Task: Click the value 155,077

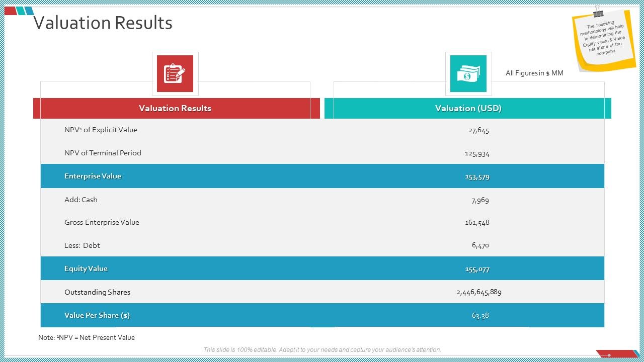Action: coord(477,269)
